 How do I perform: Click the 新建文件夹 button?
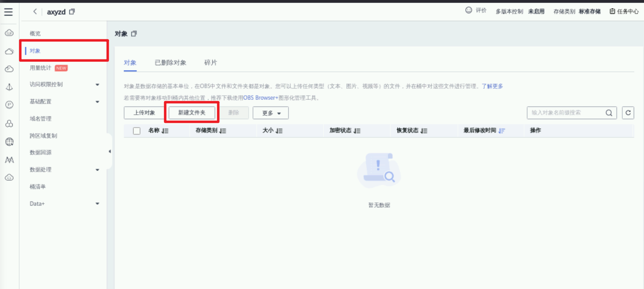tap(192, 113)
